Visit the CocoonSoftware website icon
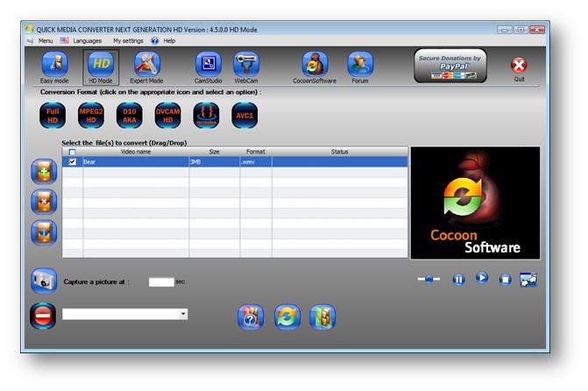 click(x=315, y=64)
